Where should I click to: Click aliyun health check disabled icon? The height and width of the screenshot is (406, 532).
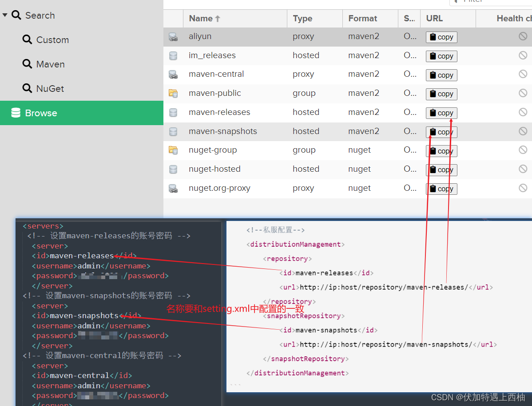pyautogui.click(x=523, y=36)
